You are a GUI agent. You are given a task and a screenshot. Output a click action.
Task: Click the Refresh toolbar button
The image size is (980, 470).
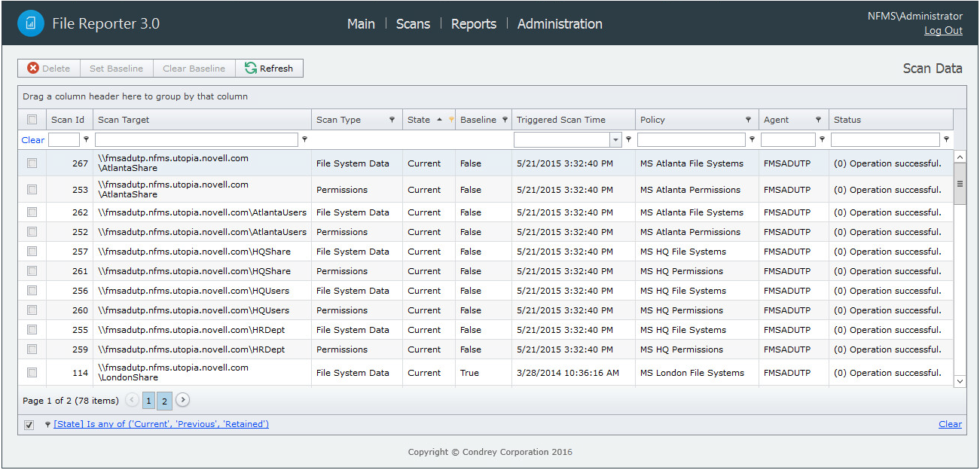pos(269,69)
